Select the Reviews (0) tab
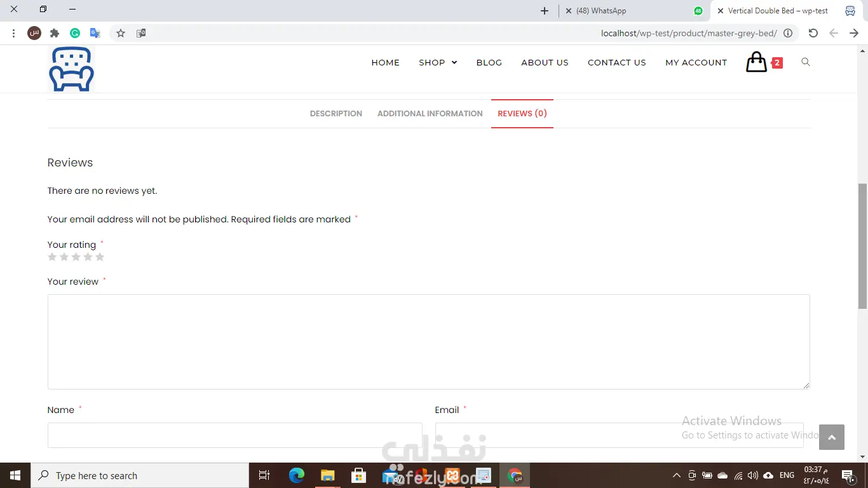Screen dimensions: 868x488 coord(522,114)
